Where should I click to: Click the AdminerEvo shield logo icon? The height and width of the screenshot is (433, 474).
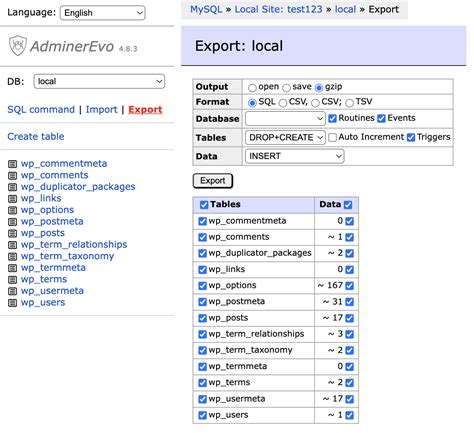click(18, 45)
